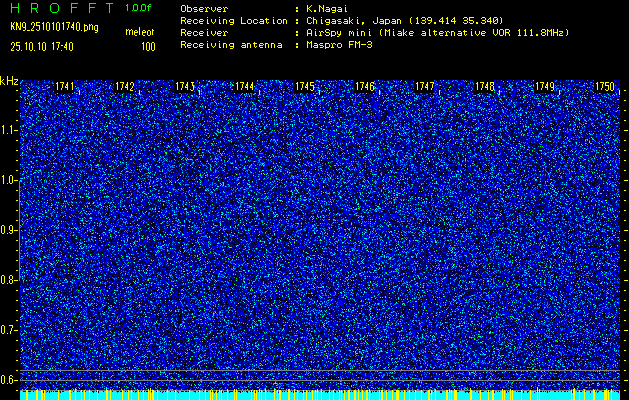Select the 1745 time marker
This screenshot has height=400, width=629.
coord(305,87)
